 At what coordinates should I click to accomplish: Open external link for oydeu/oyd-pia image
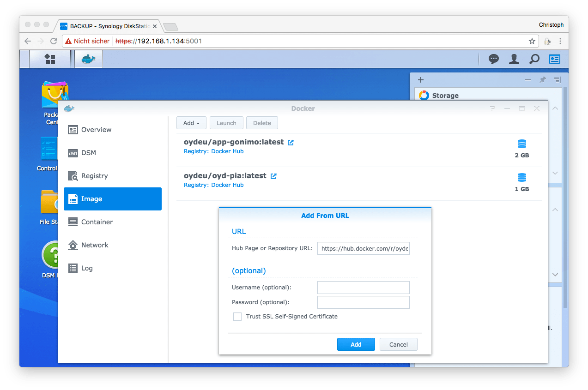pos(273,176)
